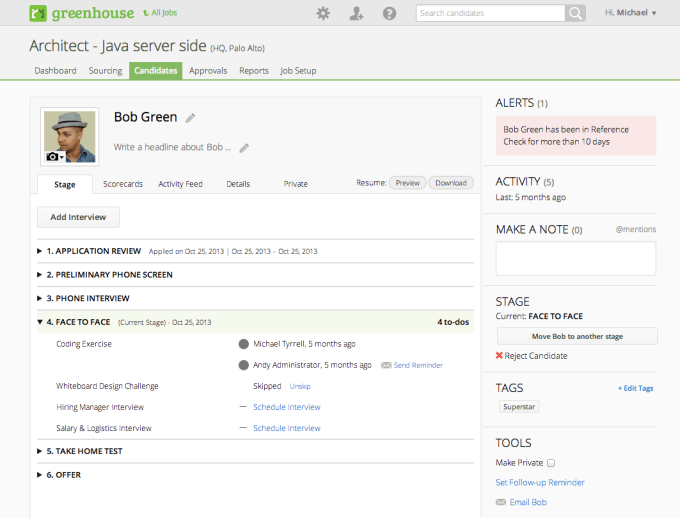The image size is (680, 518).
Task: Open the Sourcing navigation tab
Action: (105, 71)
